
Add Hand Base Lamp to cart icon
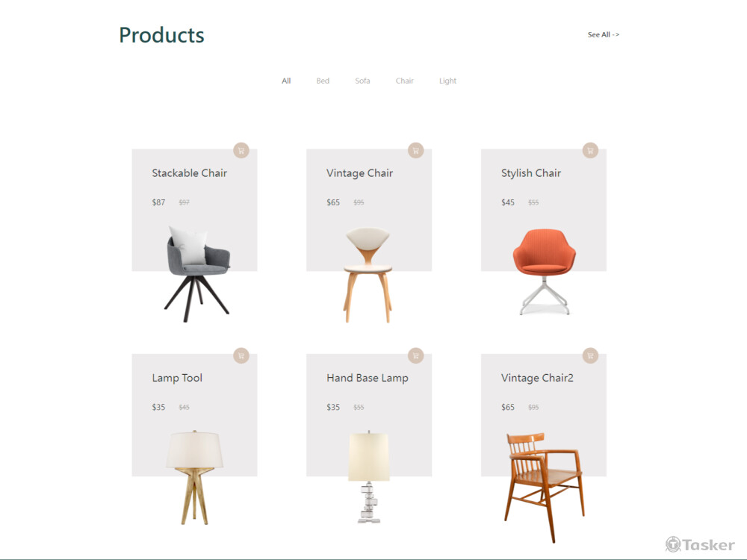point(416,355)
